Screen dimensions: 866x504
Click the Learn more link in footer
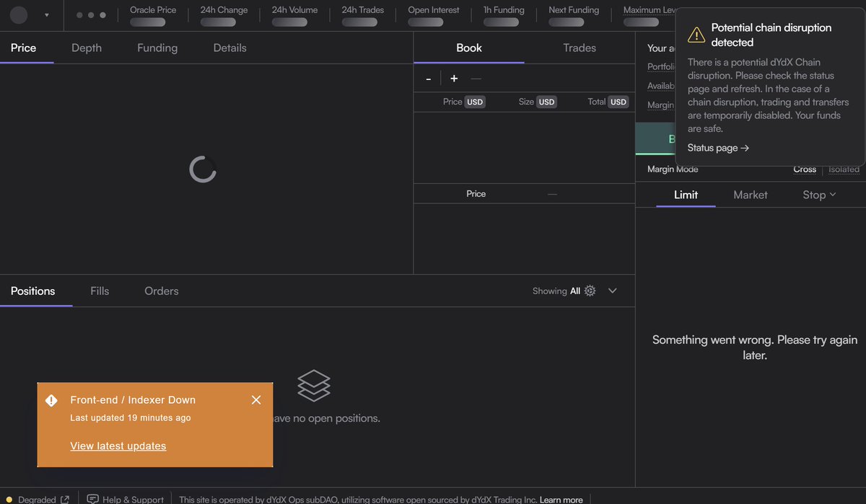tap(561, 500)
